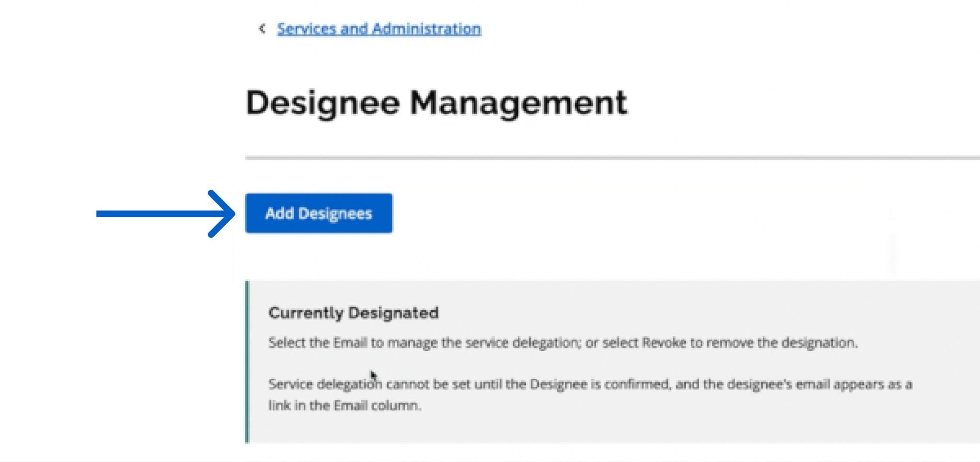Click the green vertical bar of info panel

coord(247,362)
